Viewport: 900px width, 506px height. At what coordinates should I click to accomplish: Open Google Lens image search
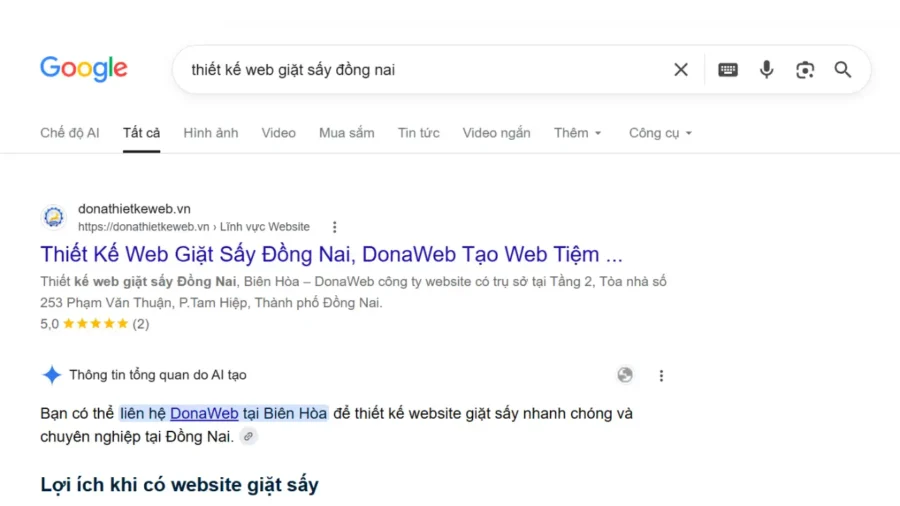coord(805,69)
